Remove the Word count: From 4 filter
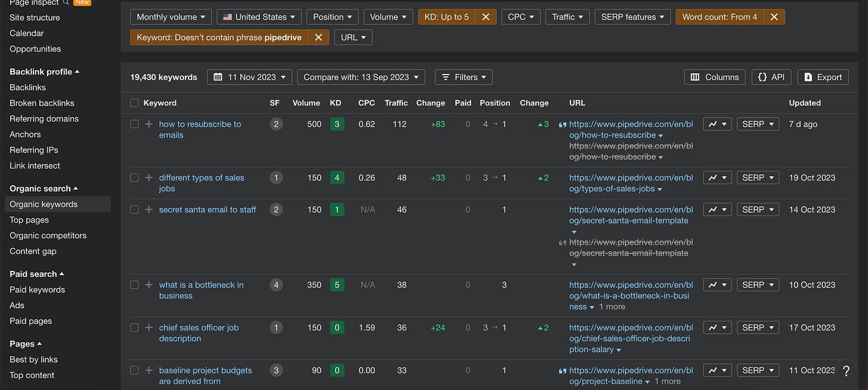The image size is (868, 390). 774,17
